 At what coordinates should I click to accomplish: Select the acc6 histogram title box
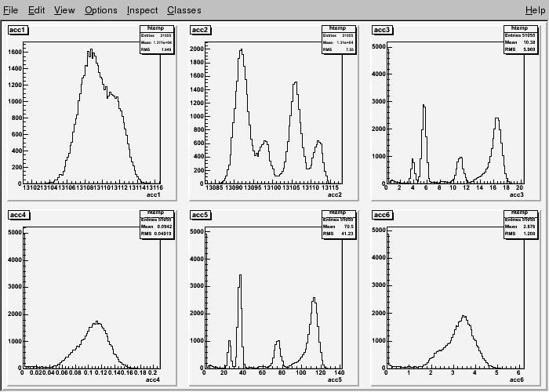pyautogui.click(x=383, y=215)
